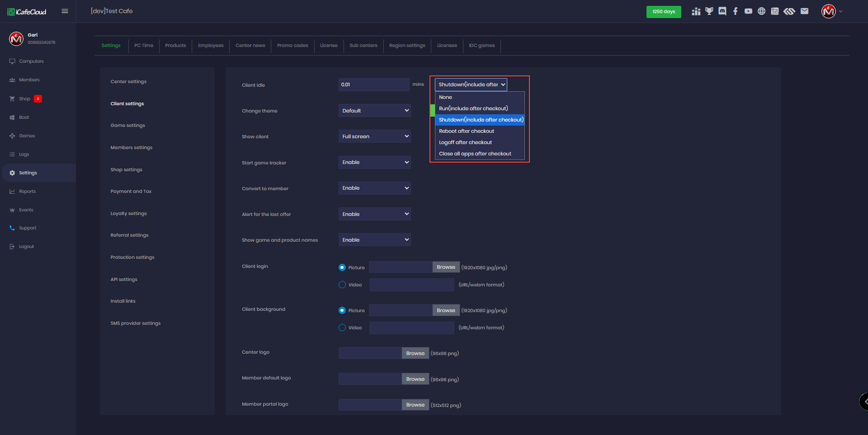The height and width of the screenshot is (435, 868).
Task: Choose Reboot after checkout option
Action: 467,131
